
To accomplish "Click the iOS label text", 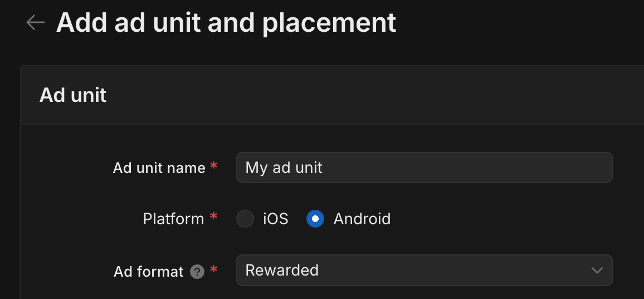I will pyautogui.click(x=276, y=219).
